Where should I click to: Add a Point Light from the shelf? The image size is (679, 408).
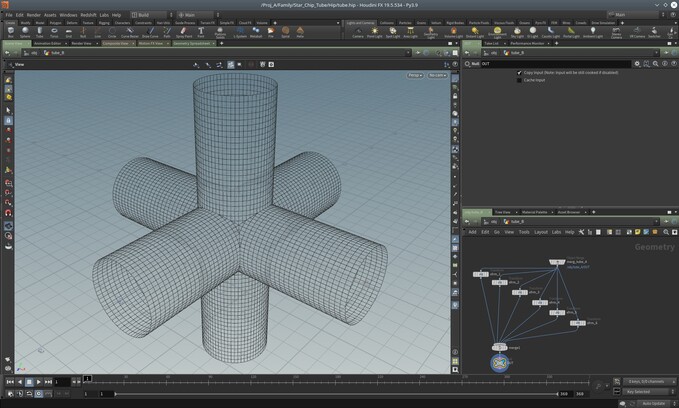coord(375,32)
